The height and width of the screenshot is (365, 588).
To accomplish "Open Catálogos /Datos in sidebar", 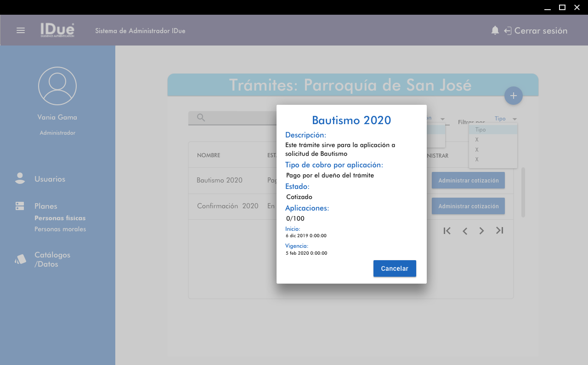I will tap(52, 259).
